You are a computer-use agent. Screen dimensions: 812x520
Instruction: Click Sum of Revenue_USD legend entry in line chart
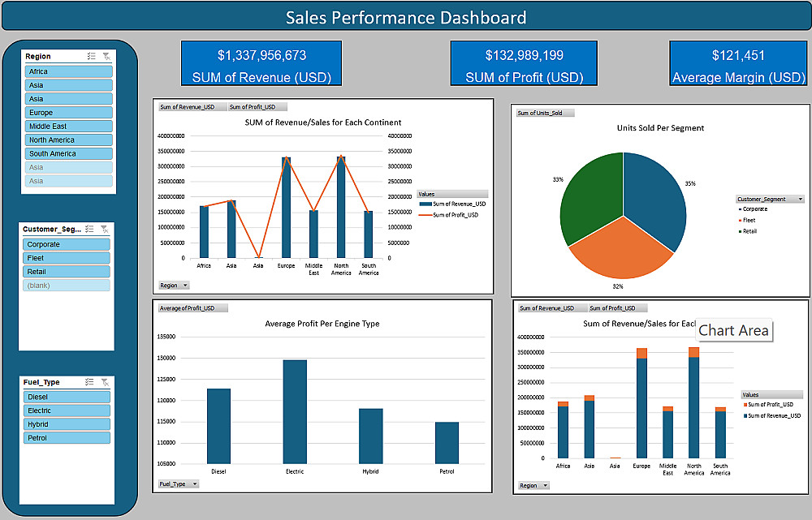452,204
